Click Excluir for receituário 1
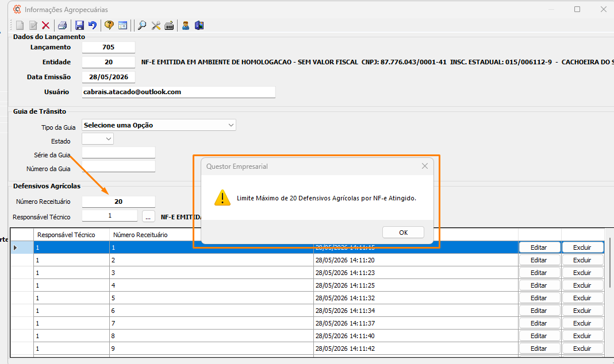The width and height of the screenshot is (614, 364). (x=583, y=247)
